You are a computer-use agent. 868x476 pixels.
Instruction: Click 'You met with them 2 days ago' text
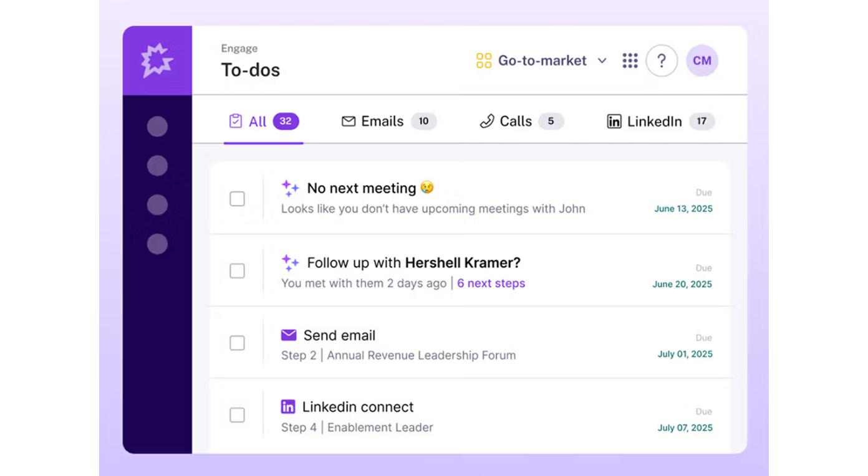point(364,283)
